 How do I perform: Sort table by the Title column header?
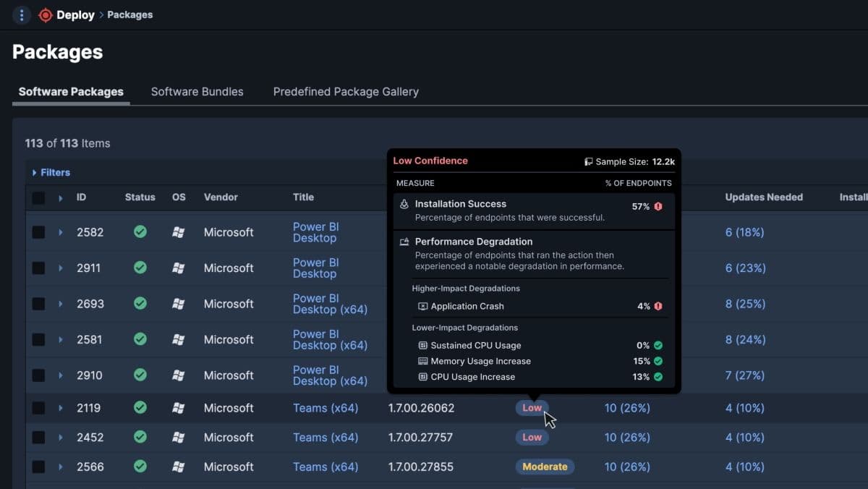click(303, 197)
